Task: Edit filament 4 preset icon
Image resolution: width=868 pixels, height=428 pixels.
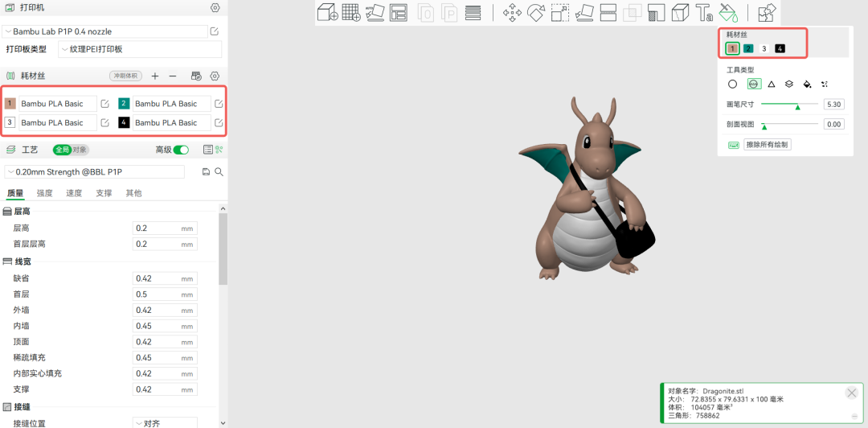Action: 219,122
